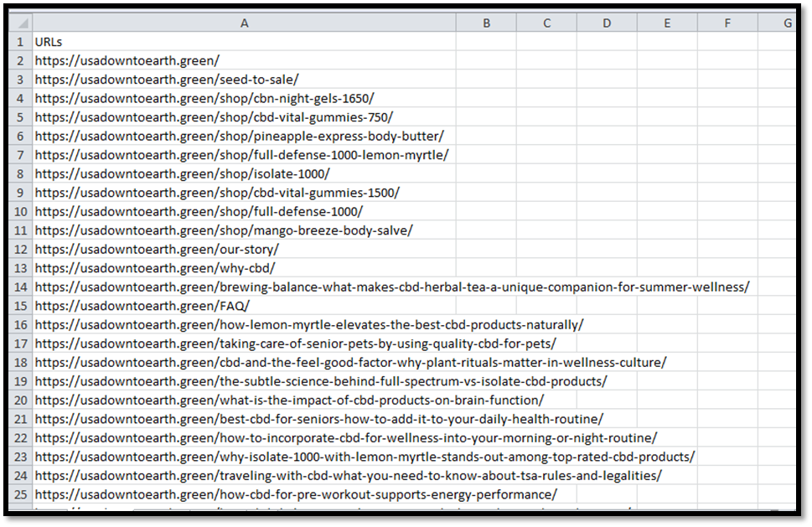812x527 pixels.
Task: Click the seed-to-sale URL cell
Action: tap(155, 79)
